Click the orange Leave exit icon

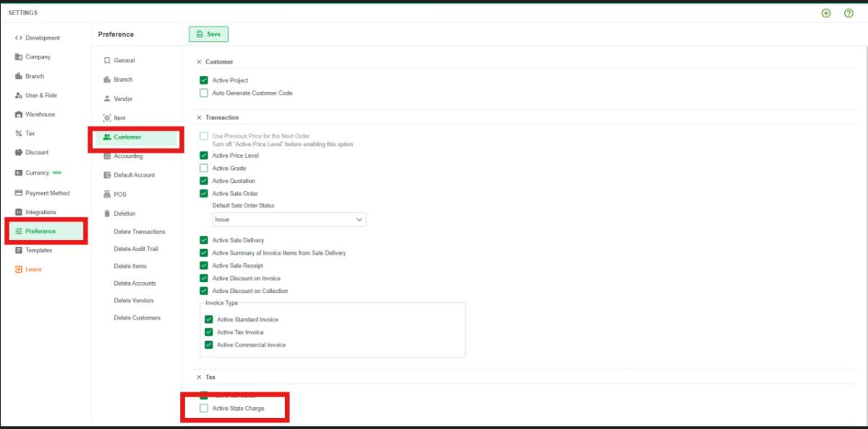tap(19, 269)
